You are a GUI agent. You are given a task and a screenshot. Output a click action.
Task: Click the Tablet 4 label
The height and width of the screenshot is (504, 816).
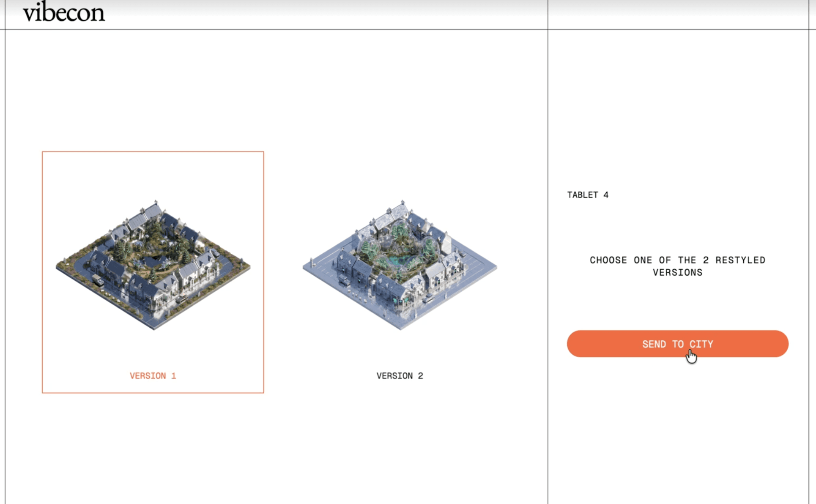[588, 195]
